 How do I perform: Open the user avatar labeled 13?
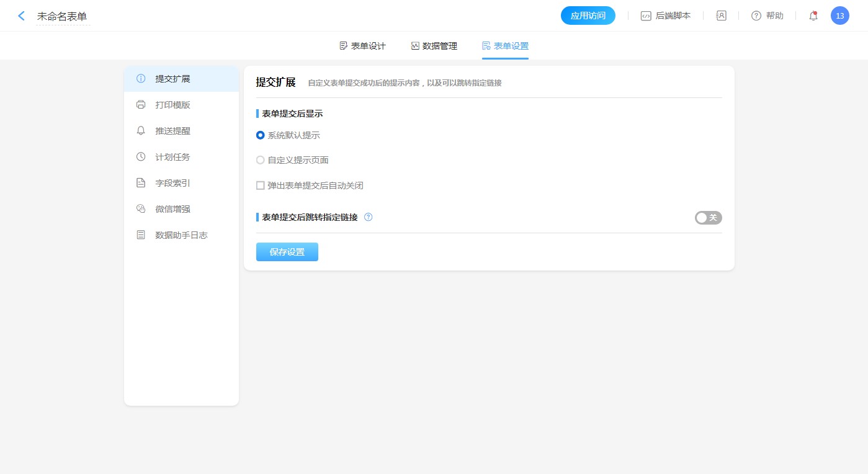pyautogui.click(x=839, y=16)
